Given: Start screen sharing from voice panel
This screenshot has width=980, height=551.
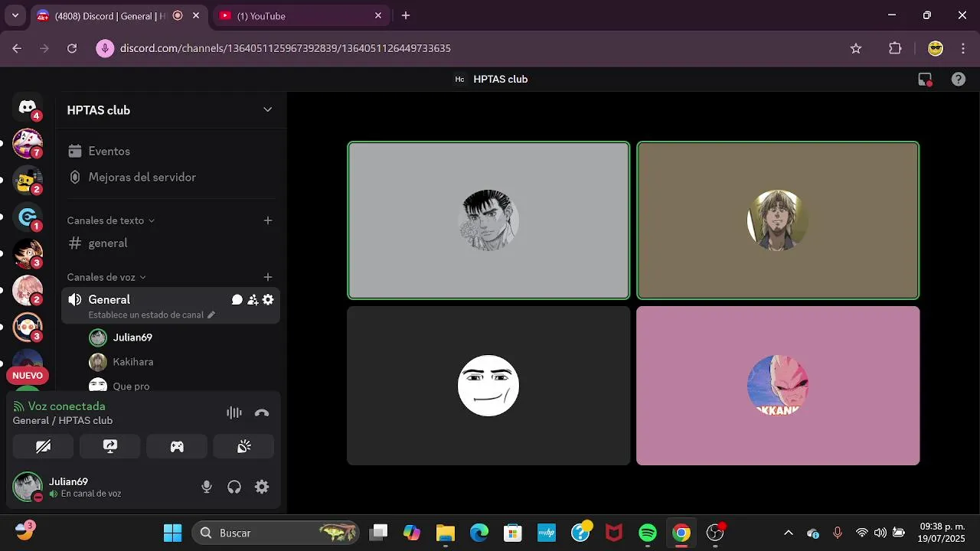Looking at the screenshot, I should click(110, 447).
